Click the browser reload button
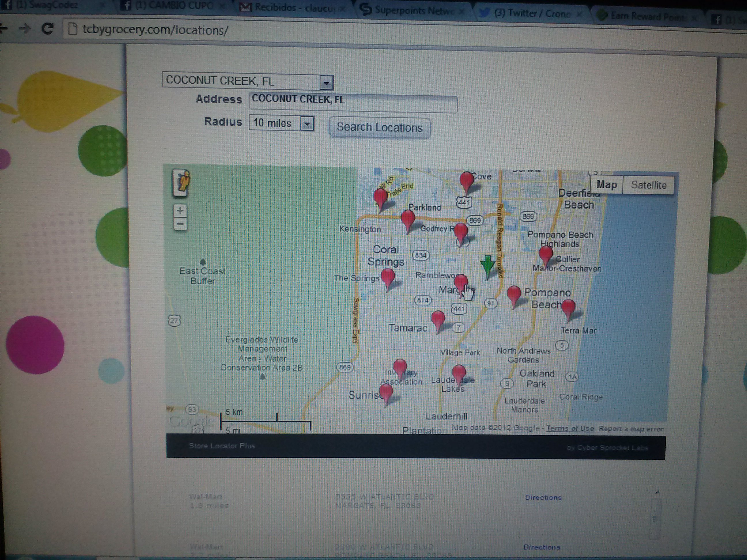 (47, 29)
